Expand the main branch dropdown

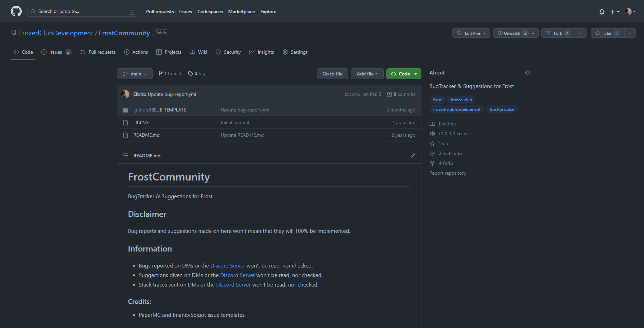coord(135,74)
